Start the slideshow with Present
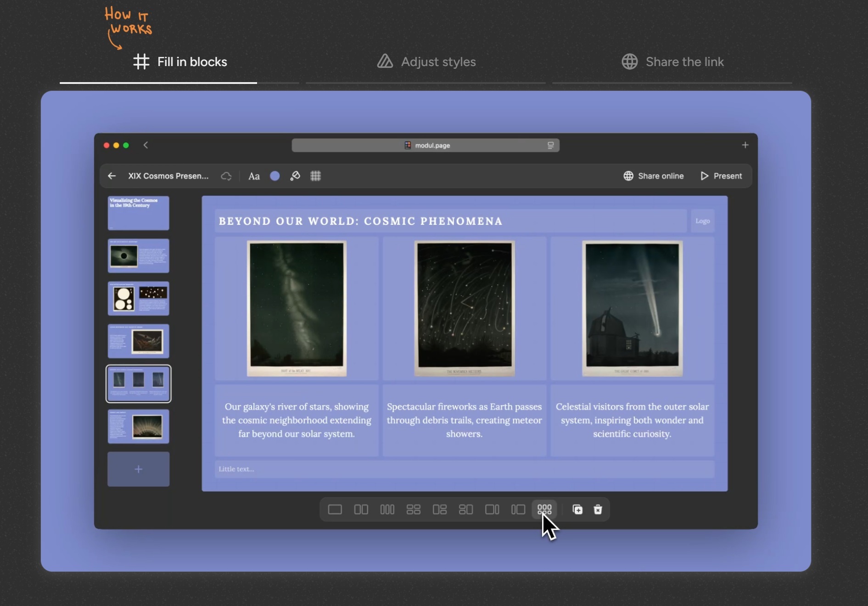Viewport: 868px width, 606px height. [721, 176]
